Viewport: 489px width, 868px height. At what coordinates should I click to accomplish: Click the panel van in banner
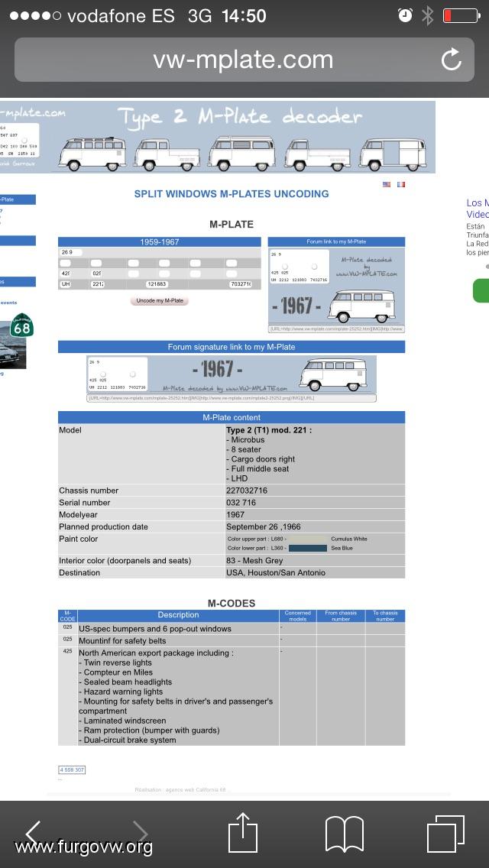393,154
